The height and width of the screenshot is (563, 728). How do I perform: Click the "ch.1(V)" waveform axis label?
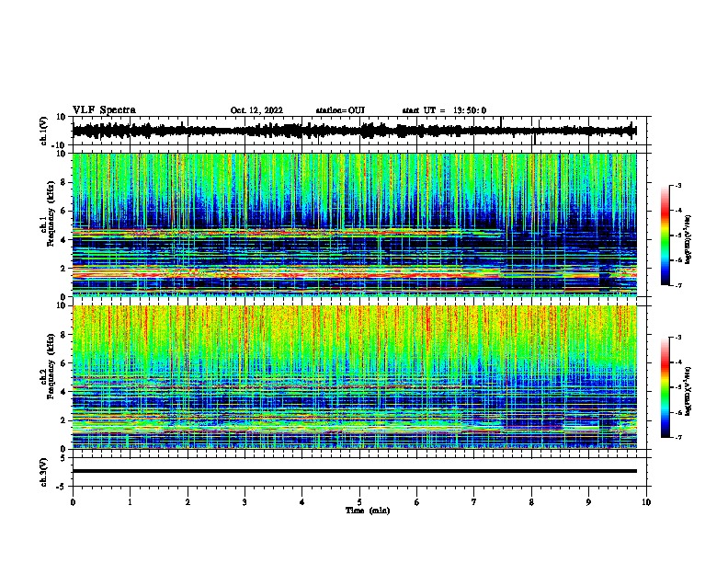pyautogui.click(x=44, y=131)
